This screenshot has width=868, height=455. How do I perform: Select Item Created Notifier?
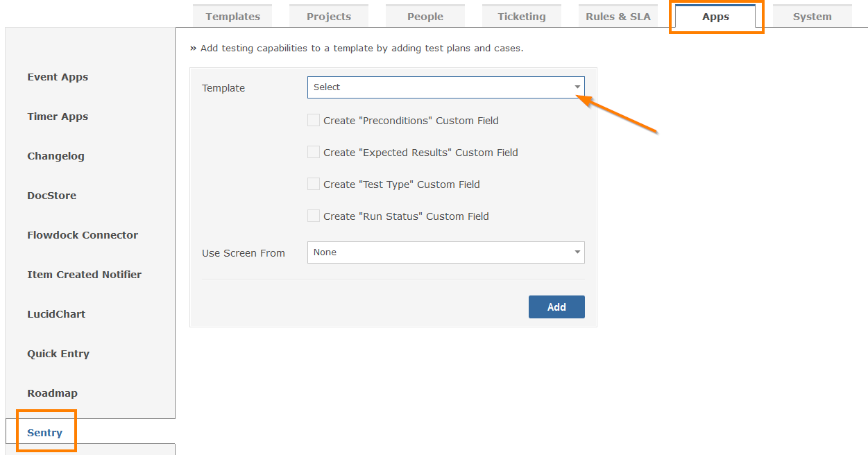click(x=84, y=275)
